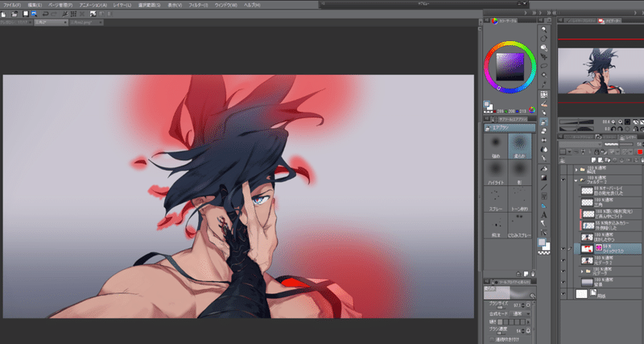Click the Undo arrow icon
Screen dimensions: 644x344
click(x=46, y=14)
